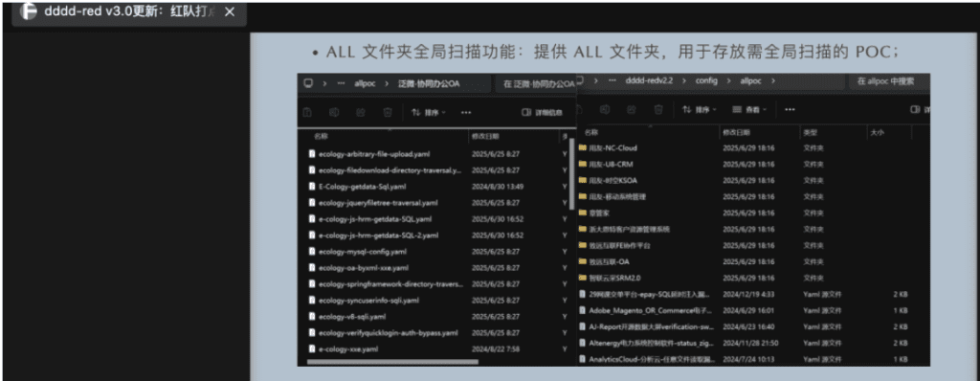Click folder icon of 致远互联-OA
The height and width of the screenshot is (381, 980).
click(583, 261)
